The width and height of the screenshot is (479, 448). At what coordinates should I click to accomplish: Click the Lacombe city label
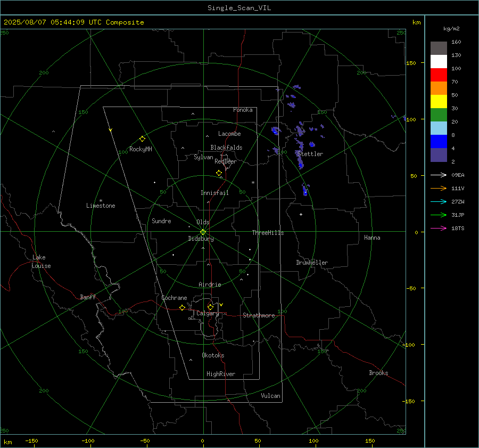pos(229,134)
